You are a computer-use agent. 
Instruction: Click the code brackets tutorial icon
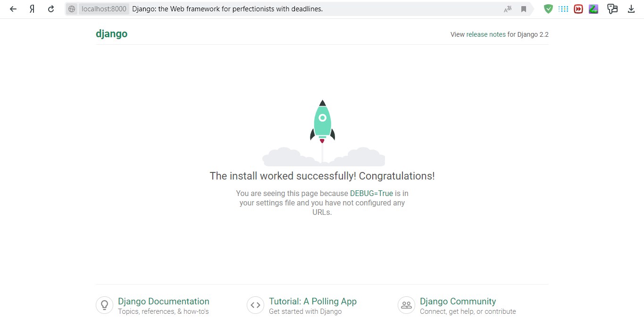[255, 305]
